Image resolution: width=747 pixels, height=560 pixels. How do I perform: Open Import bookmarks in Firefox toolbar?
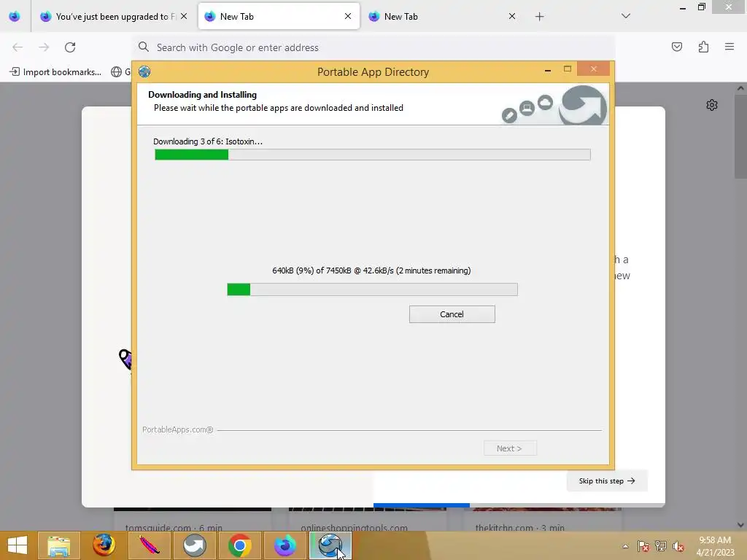tap(55, 72)
